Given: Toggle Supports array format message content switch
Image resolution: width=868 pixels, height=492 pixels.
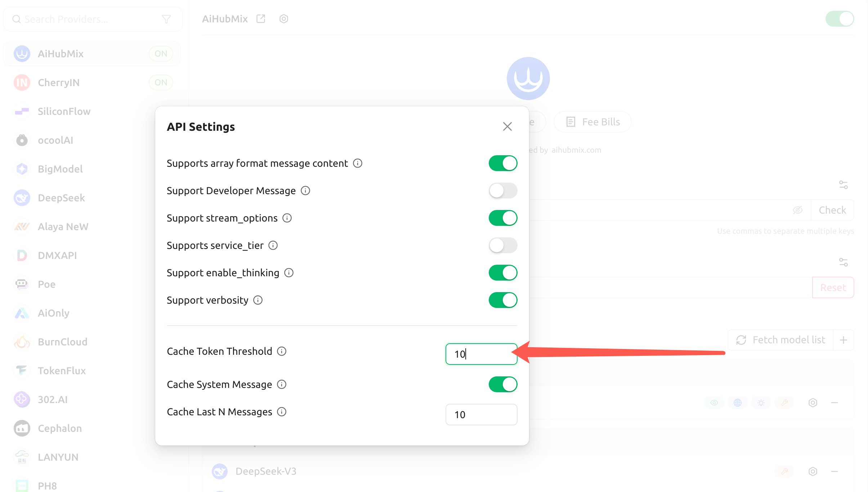Looking at the screenshot, I should 503,163.
